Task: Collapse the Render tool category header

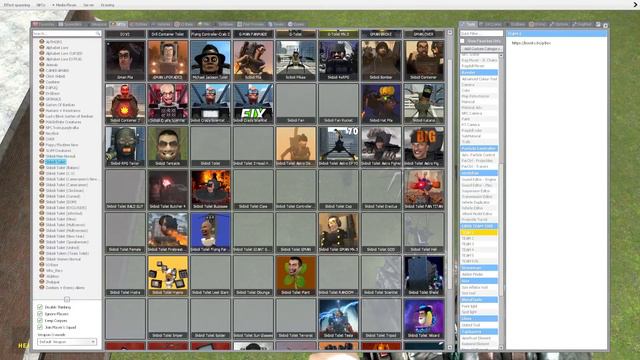Action: coord(479,72)
